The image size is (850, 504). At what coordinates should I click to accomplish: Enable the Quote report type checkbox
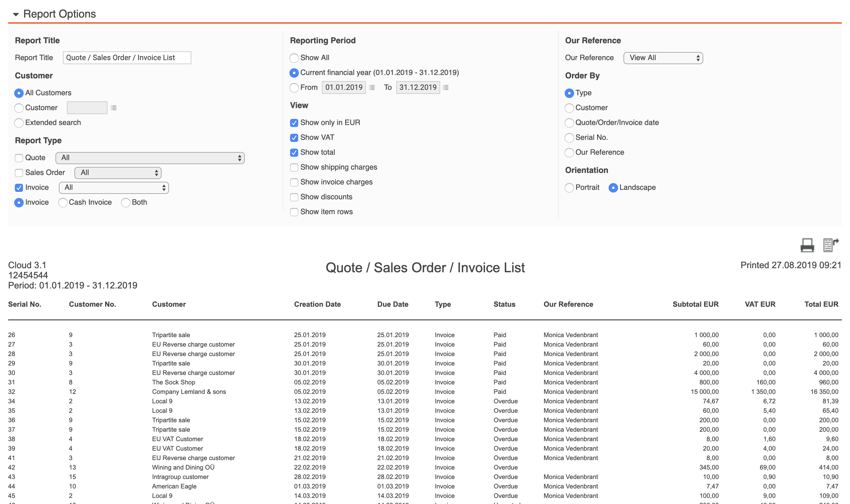click(x=19, y=158)
